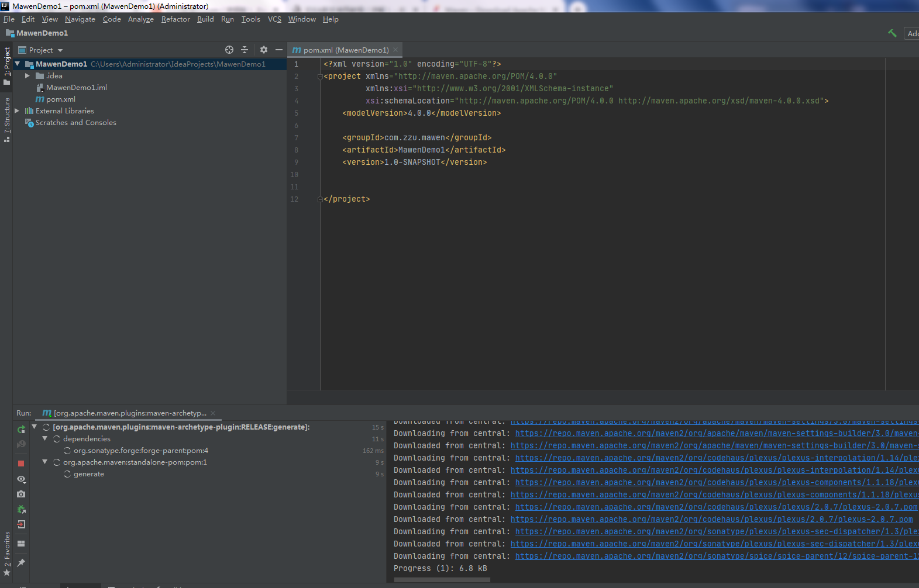Open the plexus-interpolation Downloading link
The width and height of the screenshot is (919, 588).
pos(717,458)
